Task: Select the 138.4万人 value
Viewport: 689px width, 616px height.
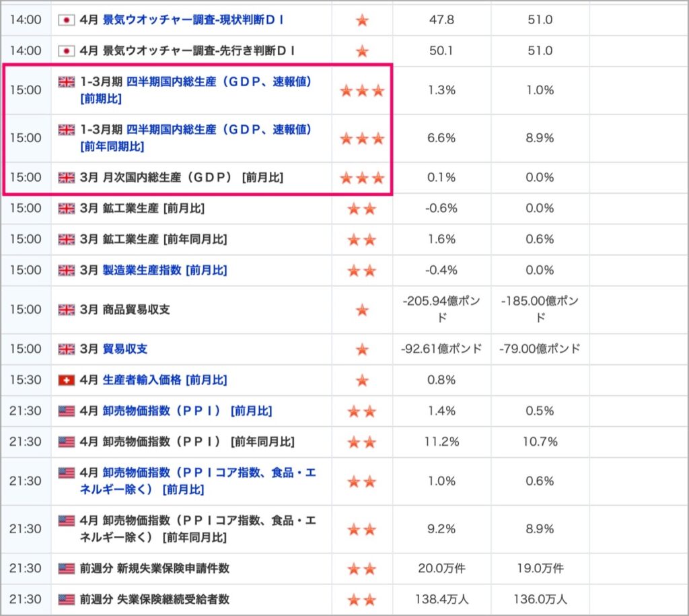Action: click(x=441, y=599)
